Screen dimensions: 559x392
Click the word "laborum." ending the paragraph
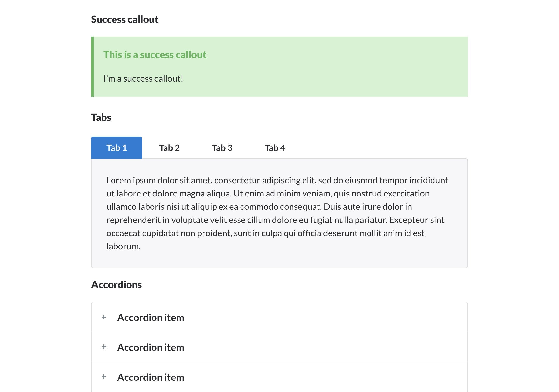[123, 246]
